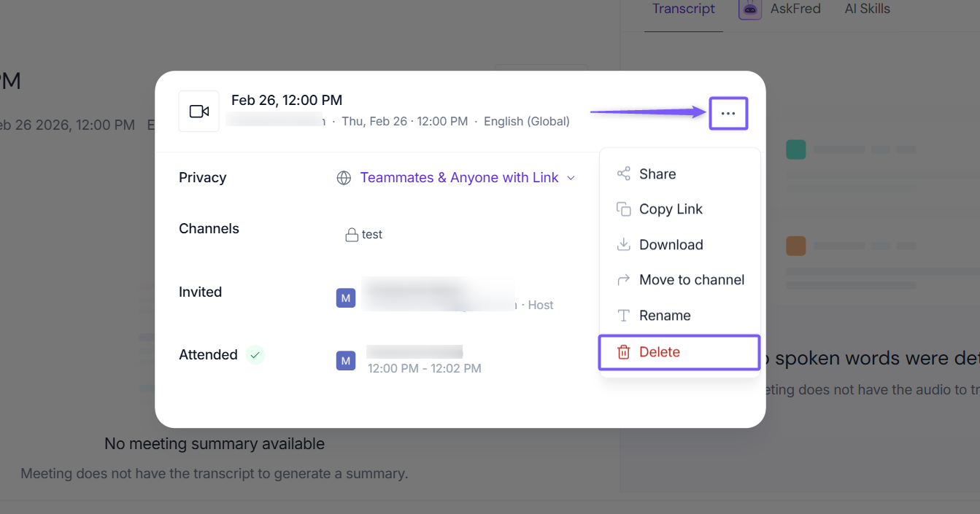Click the Copy Link icon in menu

[x=623, y=209]
